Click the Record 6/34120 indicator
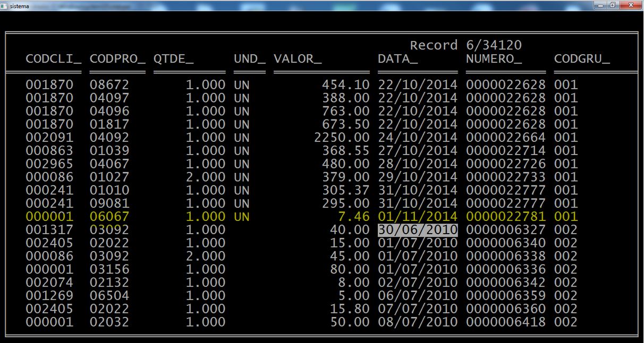 [x=466, y=46]
